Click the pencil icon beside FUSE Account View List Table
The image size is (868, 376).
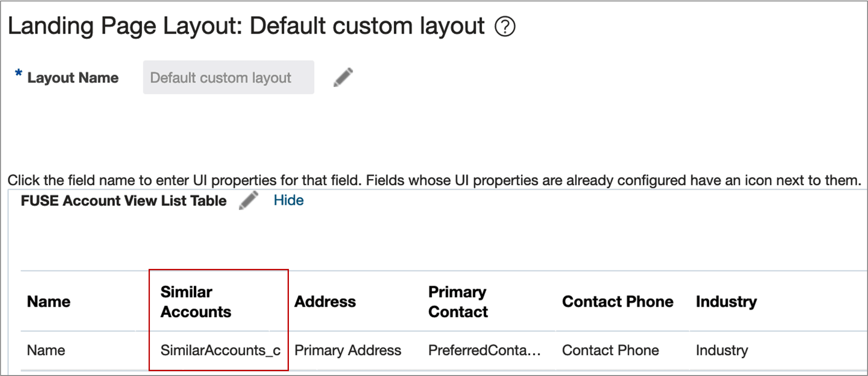tap(249, 200)
